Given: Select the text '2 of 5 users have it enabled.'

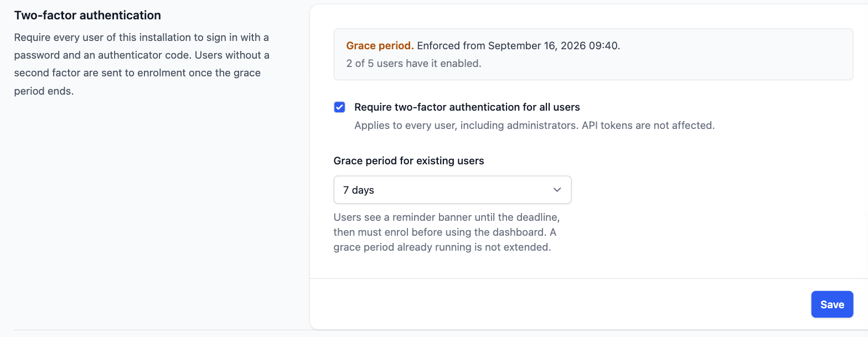Looking at the screenshot, I should pyautogui.click(x=414, y=64).
